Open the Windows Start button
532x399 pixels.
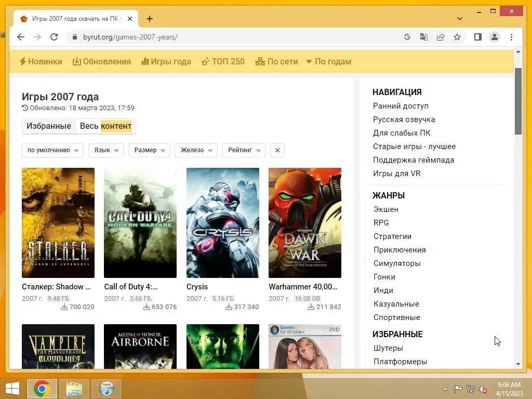(12, 388)
